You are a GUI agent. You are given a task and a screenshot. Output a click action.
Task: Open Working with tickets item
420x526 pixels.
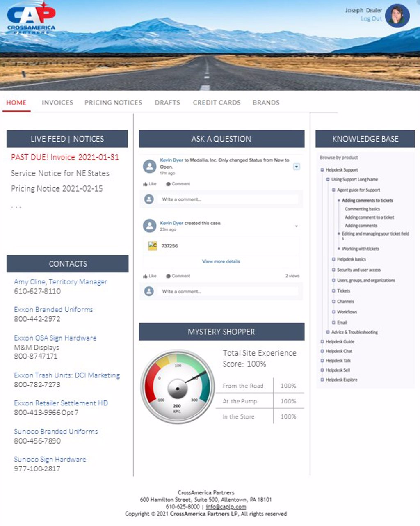click(x=361, y=249)
